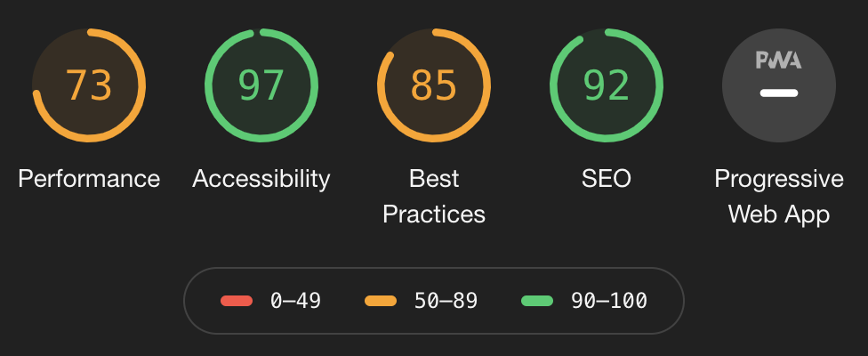Click the Accessibility score number 97
Viewport: 868px width, 356px height.
pos(261,85)
